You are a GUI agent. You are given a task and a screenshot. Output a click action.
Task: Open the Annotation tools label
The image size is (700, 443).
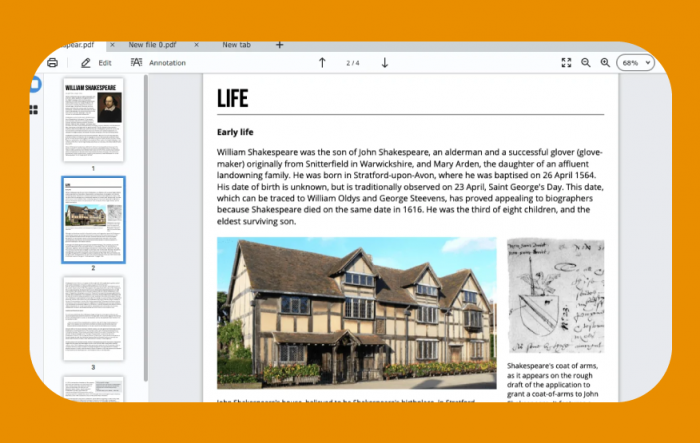pos(167,63)
